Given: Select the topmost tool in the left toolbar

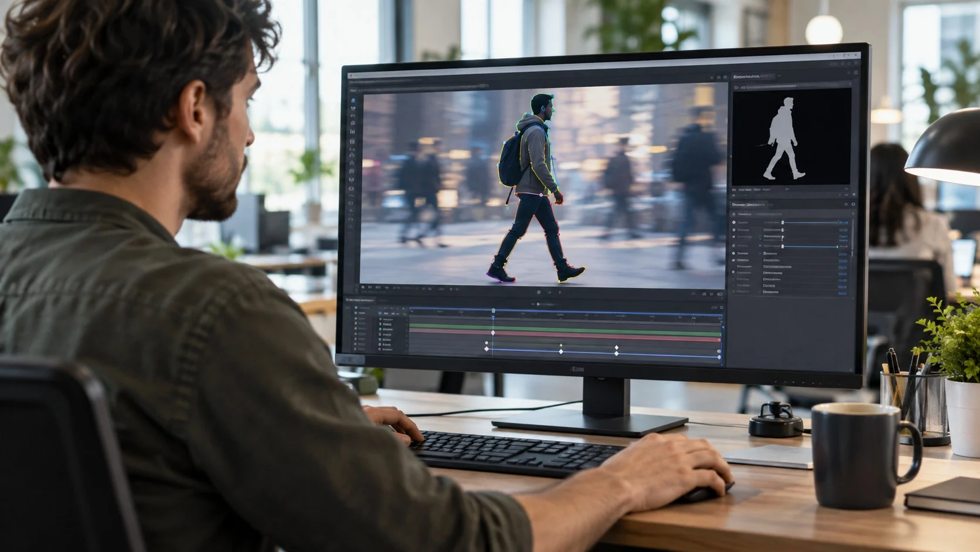Looking at the screenshot, I should [x=353, y=100].
